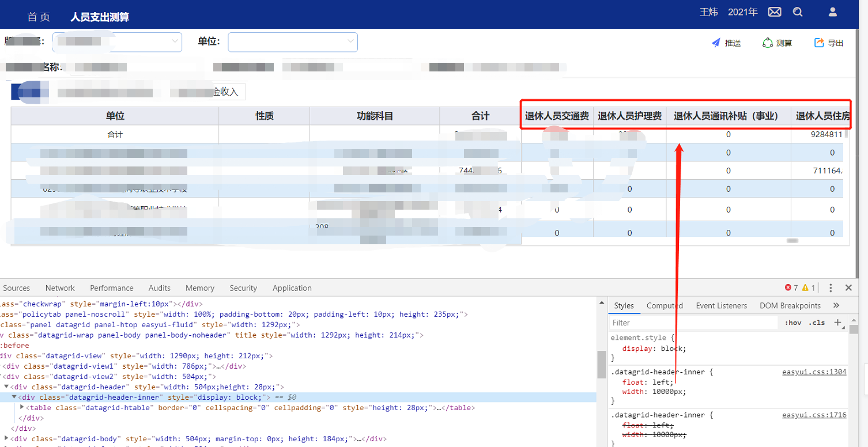The image size is (868, 447).
Task: Open the user profile icon
Action: pyautogui.click(x=832, y=12)
